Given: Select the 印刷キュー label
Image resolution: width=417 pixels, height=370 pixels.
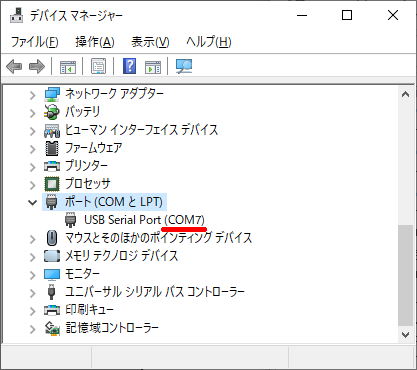Looking at the screenshot, I should click(x=89, y=310).
